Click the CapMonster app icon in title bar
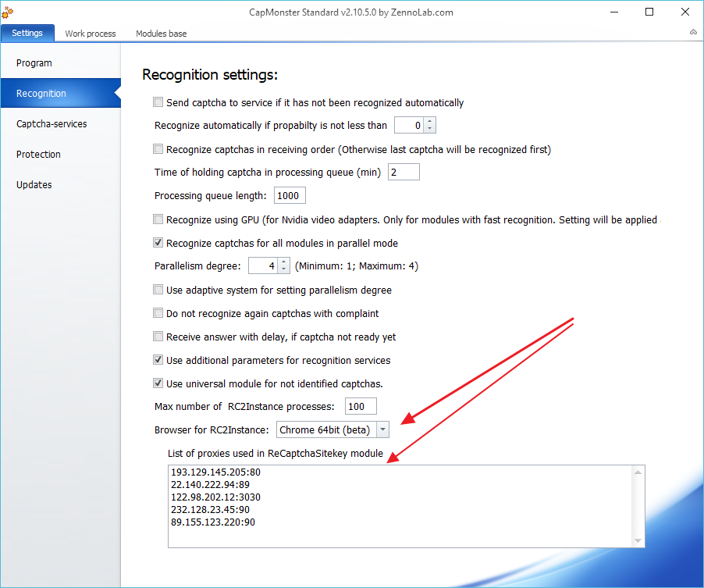 [x=7, y=12]
